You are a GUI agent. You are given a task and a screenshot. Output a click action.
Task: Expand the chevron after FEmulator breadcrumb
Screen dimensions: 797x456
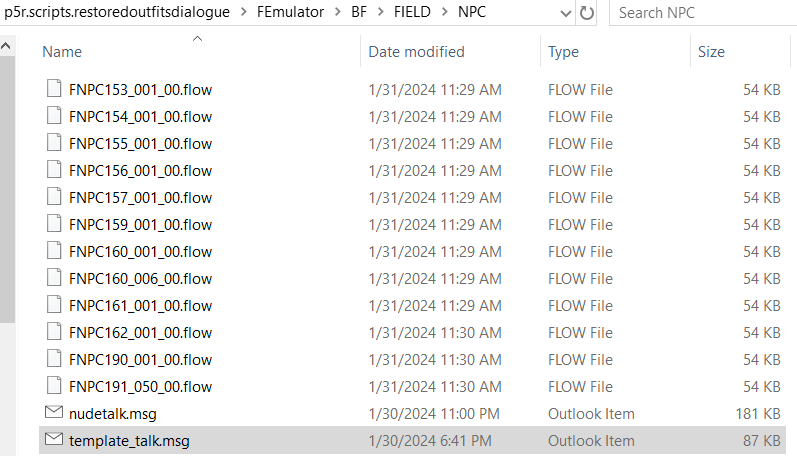338,12
